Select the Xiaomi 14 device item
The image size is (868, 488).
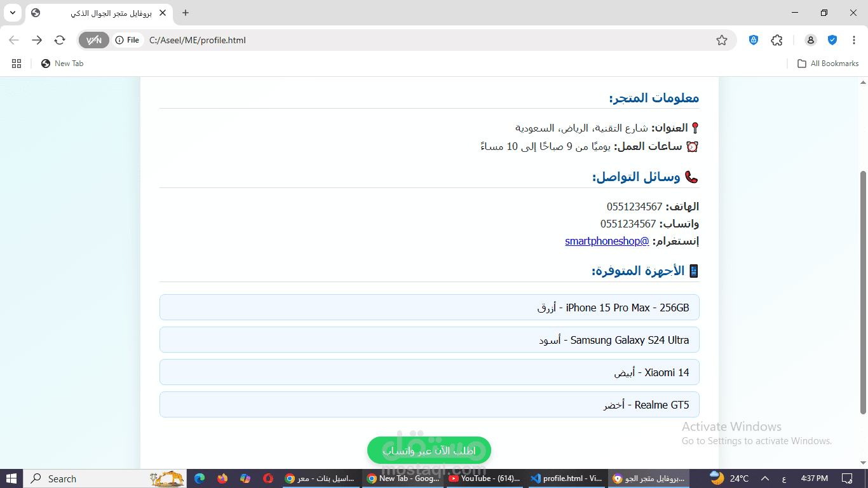click(x=430, y=372)
